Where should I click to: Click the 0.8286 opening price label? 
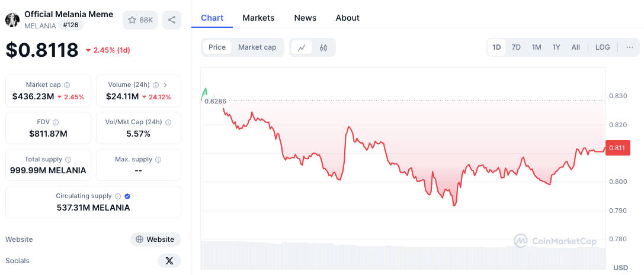[x=215, y=101]
